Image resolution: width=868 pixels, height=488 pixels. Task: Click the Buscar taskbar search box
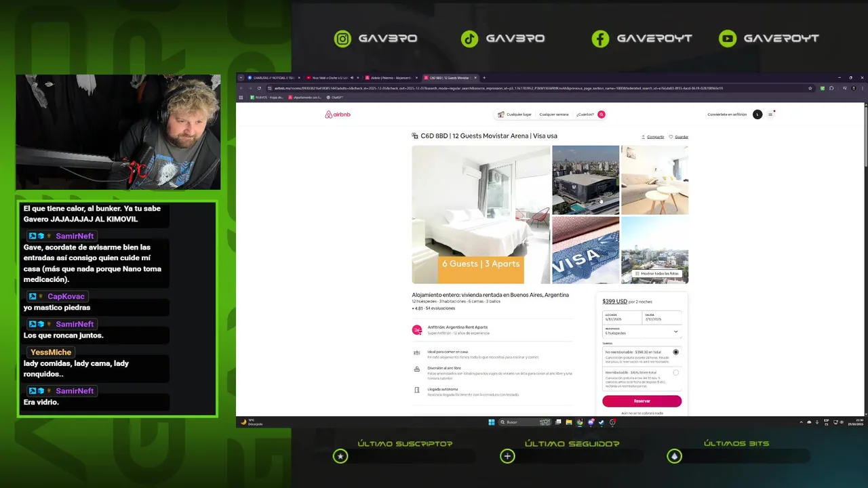click(x=526, y=422)
